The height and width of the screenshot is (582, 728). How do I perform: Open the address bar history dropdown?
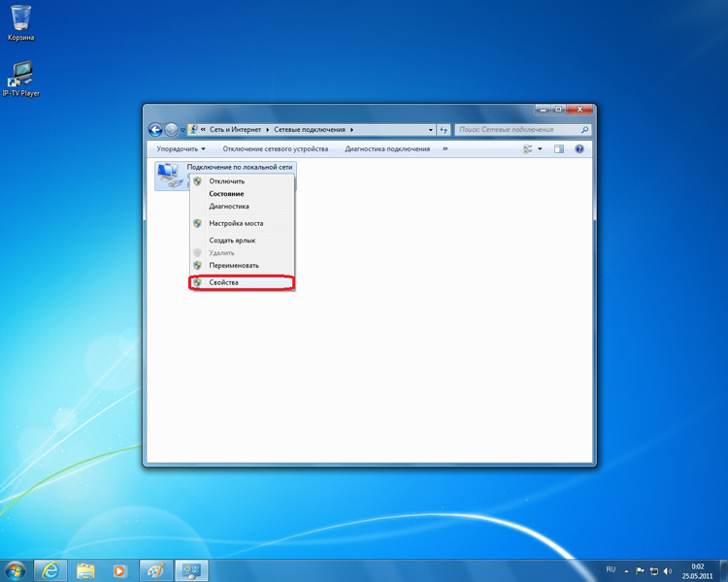(x=430, y=130)
